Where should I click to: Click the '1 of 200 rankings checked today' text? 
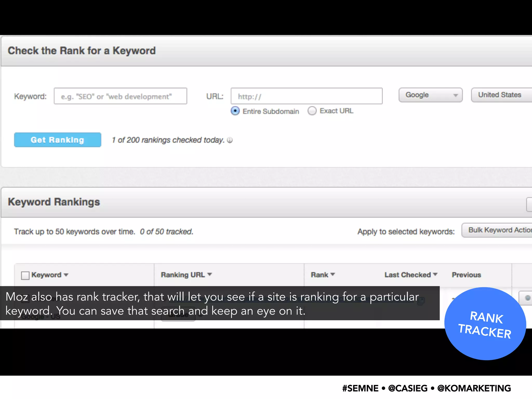tap(168, 140)
